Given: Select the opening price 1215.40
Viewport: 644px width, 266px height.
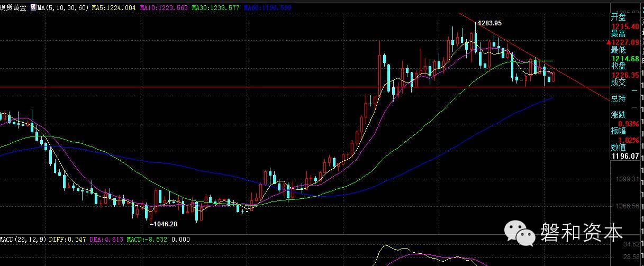Looking at the screenshot, I should [x=625, y=26].
